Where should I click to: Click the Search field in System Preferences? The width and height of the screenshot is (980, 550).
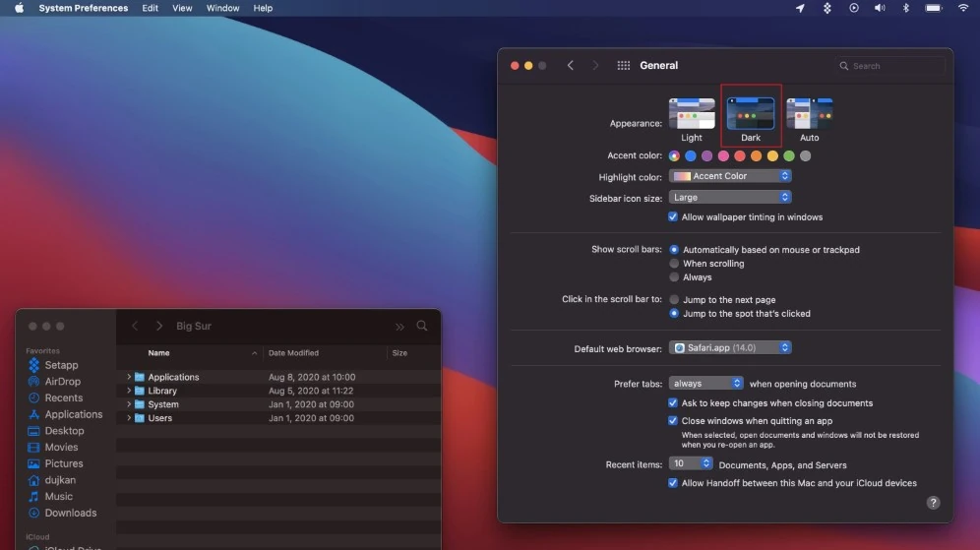tap(890, 66)
